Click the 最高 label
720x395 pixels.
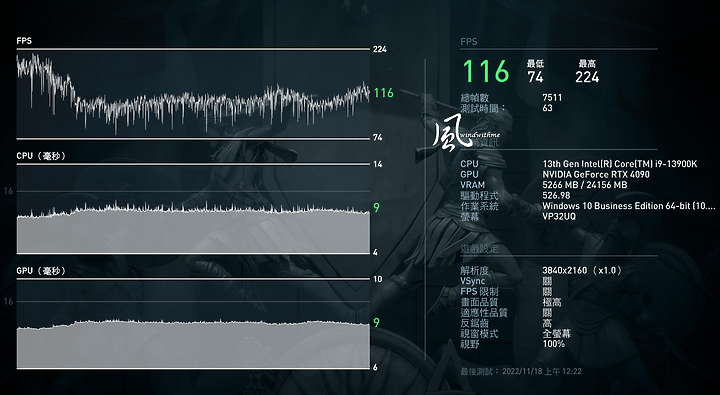pyautogui.click(x=587, y=64)
